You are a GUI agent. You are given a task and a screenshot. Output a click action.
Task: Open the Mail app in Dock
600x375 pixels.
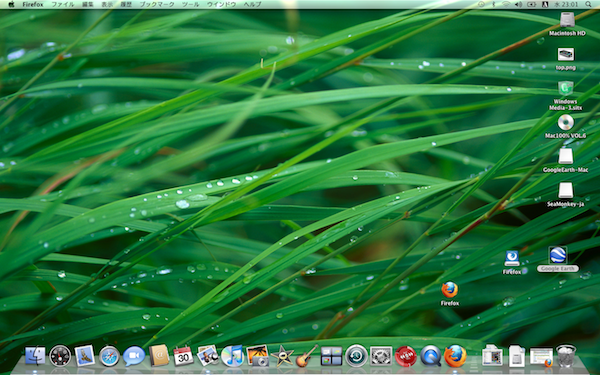click(85, 355)
